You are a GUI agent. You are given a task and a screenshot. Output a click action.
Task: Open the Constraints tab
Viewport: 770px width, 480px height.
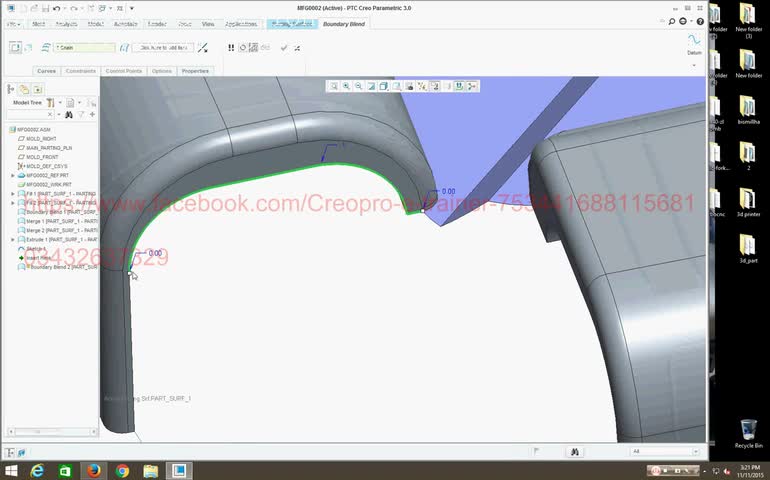coord(81,71)
